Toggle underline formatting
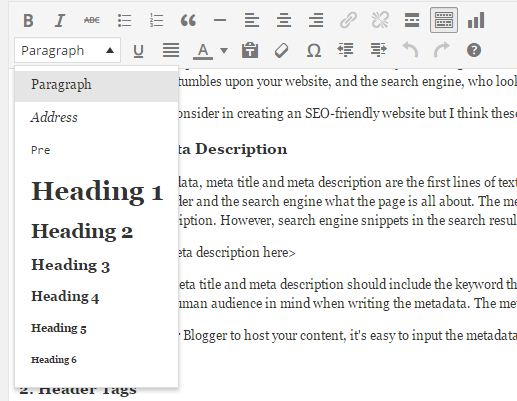Screen dimensions: 517x401 coord(138,51)
